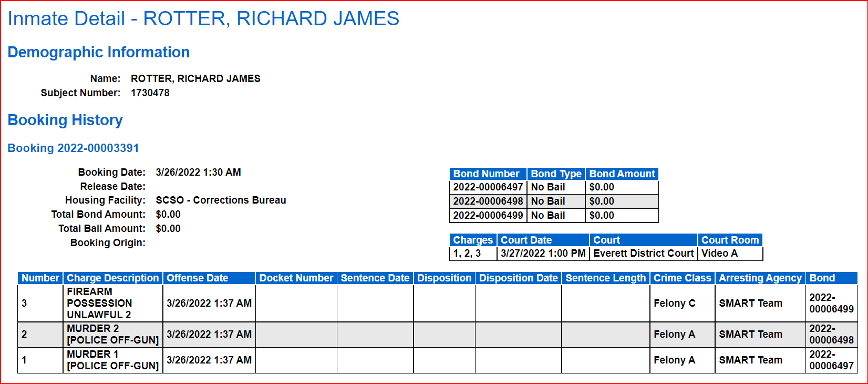The image size is (868, 384).
Task: Sort charges by the Offense Date header
Action: click(198, 278)
